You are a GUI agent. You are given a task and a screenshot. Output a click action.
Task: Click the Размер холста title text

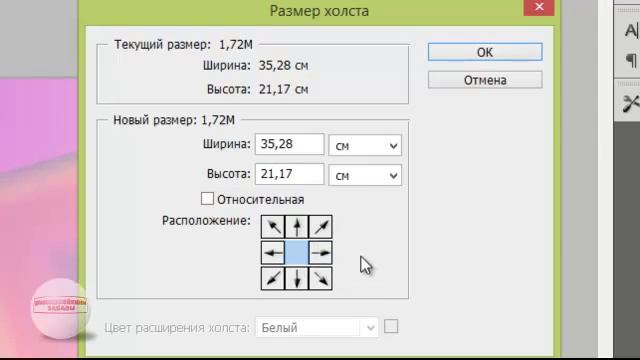point(319,11)
